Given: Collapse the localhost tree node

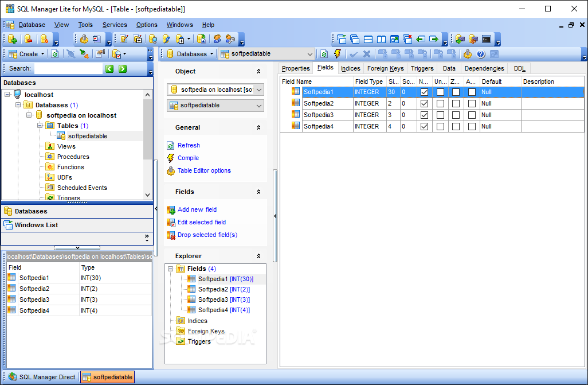Looking at the screenshot, I should tap(7, 95).
